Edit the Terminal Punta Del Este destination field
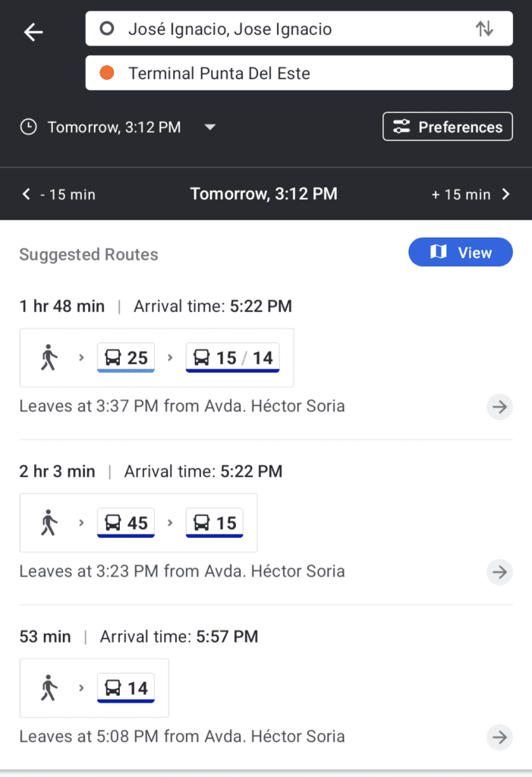532x777 pixels. tap(299, 73)
